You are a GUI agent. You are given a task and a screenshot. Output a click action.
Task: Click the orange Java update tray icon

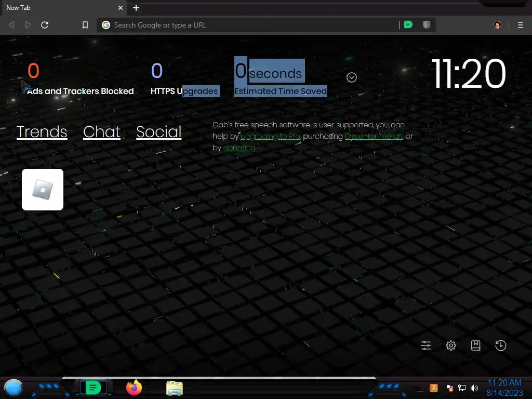[x=434, y=388]
